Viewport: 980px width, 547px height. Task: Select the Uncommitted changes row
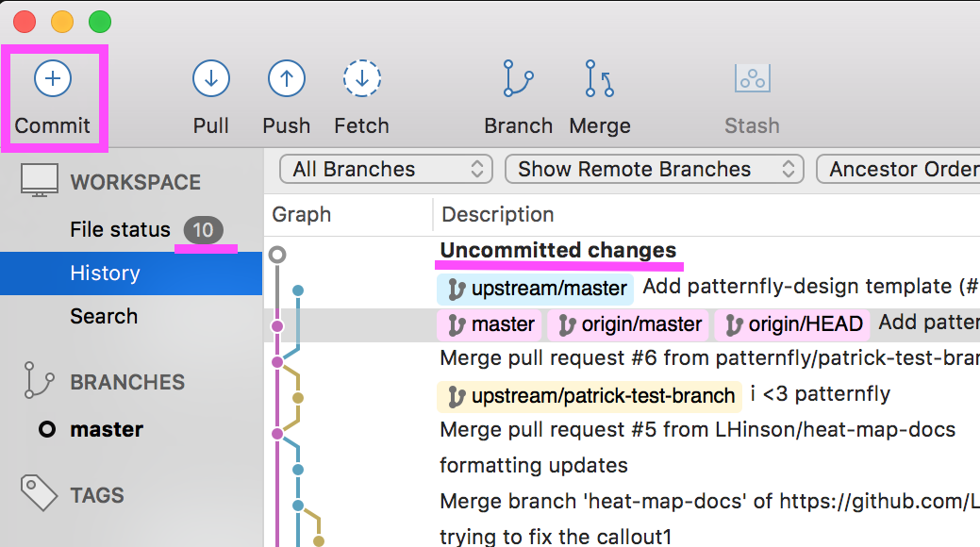point(557,251)
